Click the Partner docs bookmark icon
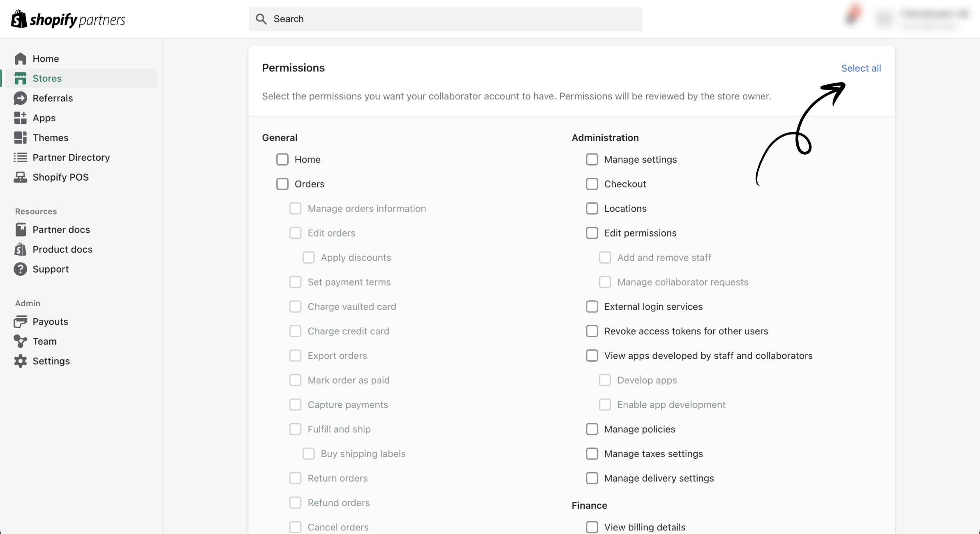The height and width of the screenshot is (534, 980). pos(20,230)
